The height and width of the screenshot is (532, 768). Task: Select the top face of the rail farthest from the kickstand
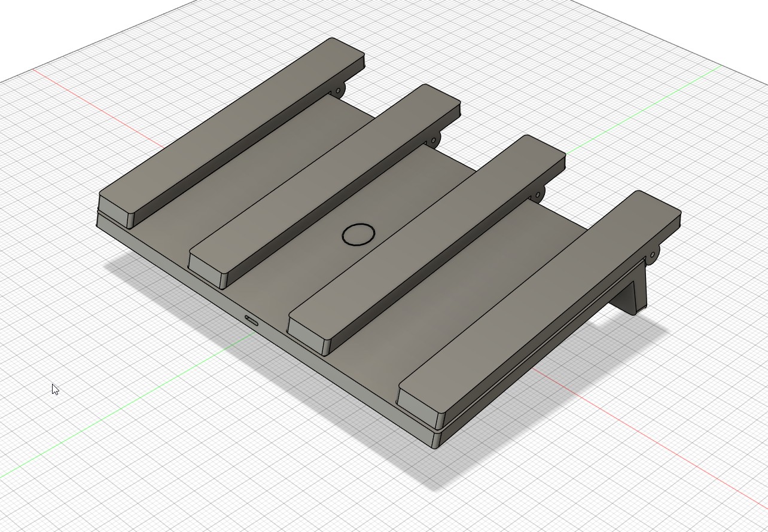coord(232,124)
